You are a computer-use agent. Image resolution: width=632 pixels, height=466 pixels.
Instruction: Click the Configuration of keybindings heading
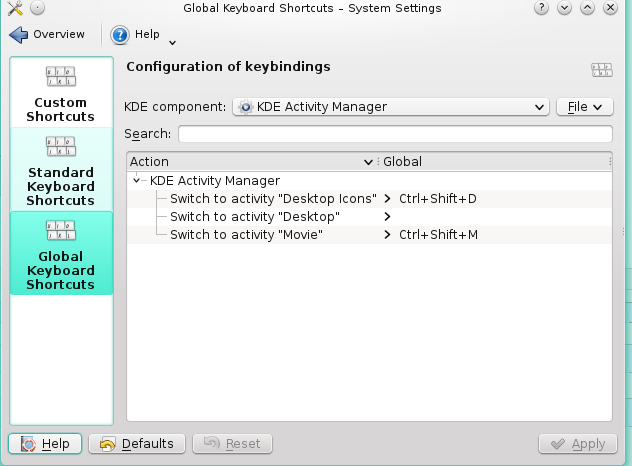tap(229, 67)
